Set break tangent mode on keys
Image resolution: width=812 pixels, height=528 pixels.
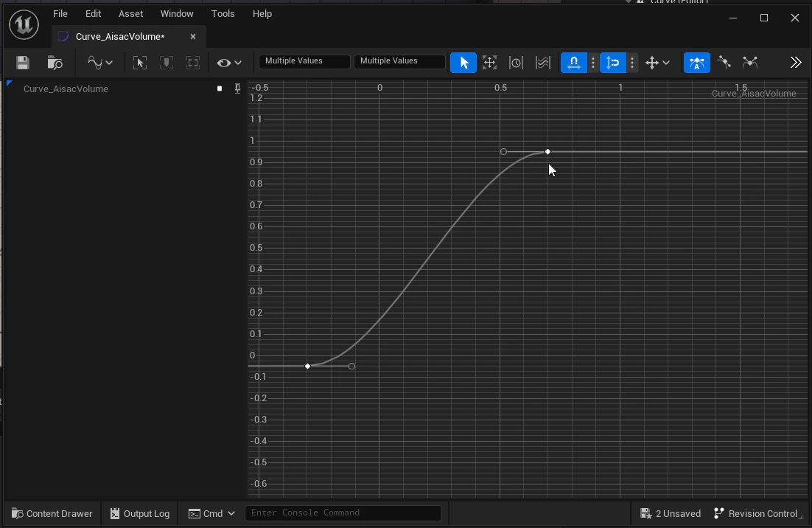[750, 63]
